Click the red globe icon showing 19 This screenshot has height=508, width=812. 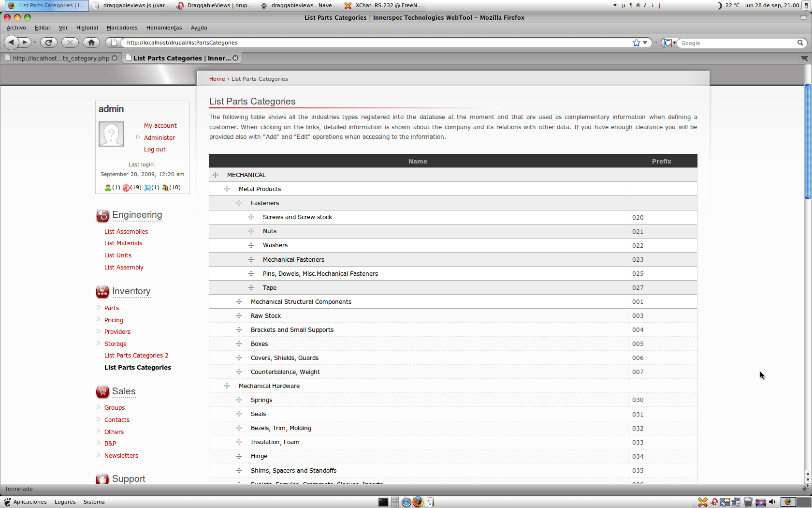click(126, 188)
